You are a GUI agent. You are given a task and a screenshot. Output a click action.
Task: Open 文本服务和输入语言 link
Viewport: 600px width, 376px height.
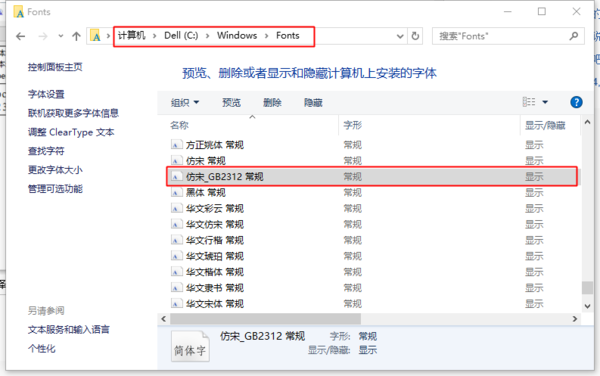[68, 330]
